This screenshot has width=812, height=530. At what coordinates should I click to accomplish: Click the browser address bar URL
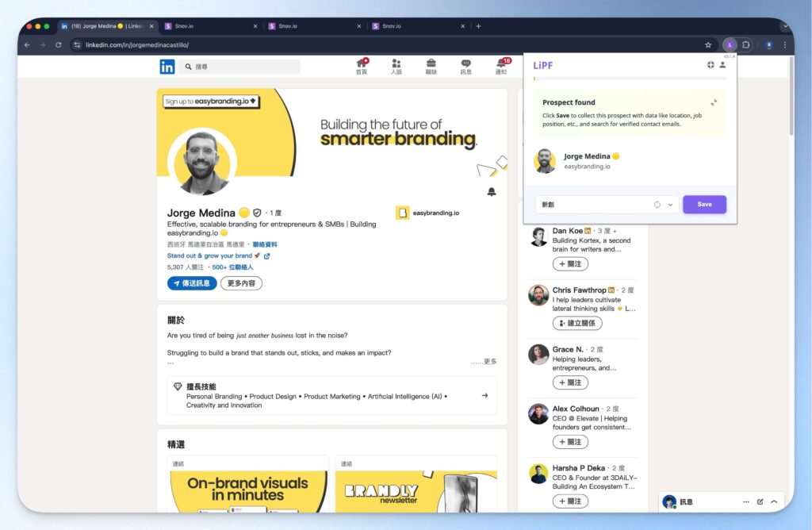coord(137,45)
